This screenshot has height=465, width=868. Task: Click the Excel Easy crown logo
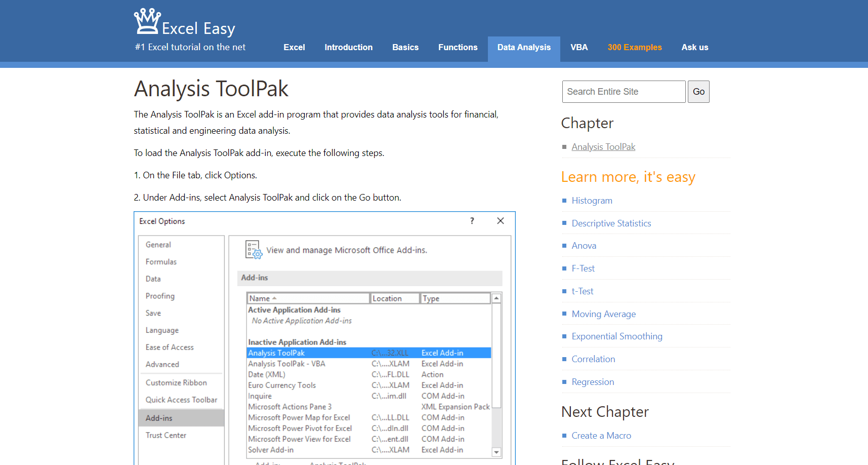coord(147,21)
